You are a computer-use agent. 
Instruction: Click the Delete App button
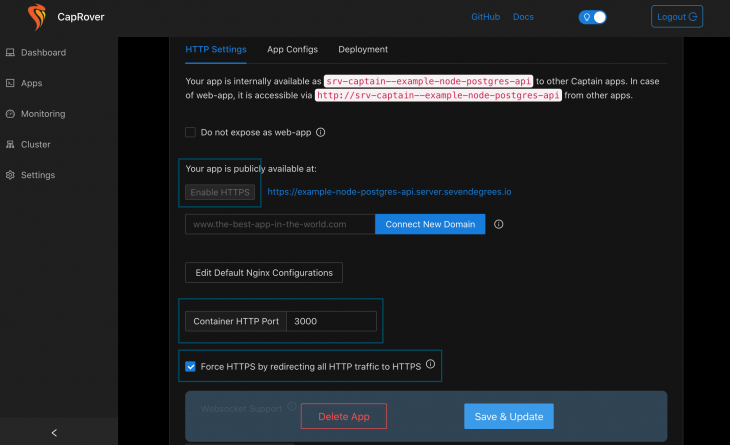(344, 417)
